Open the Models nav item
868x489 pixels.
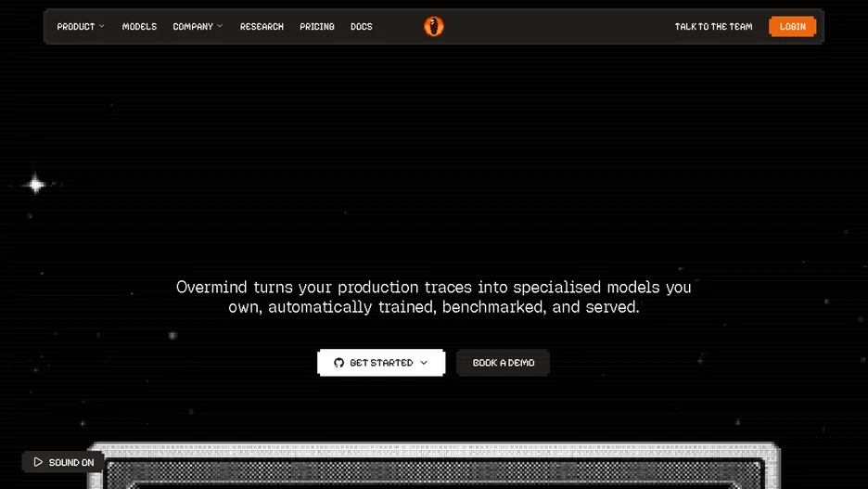coord(139,27)
